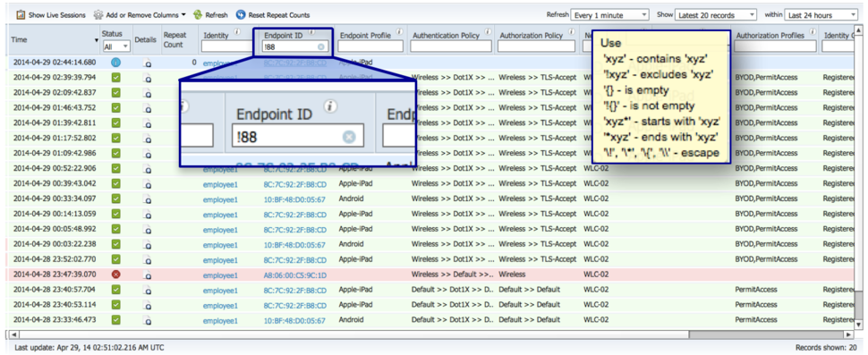Open details icon for 00:05:48.992 record
Viewport: 868px width, 355px height.
tap(148, 230)
